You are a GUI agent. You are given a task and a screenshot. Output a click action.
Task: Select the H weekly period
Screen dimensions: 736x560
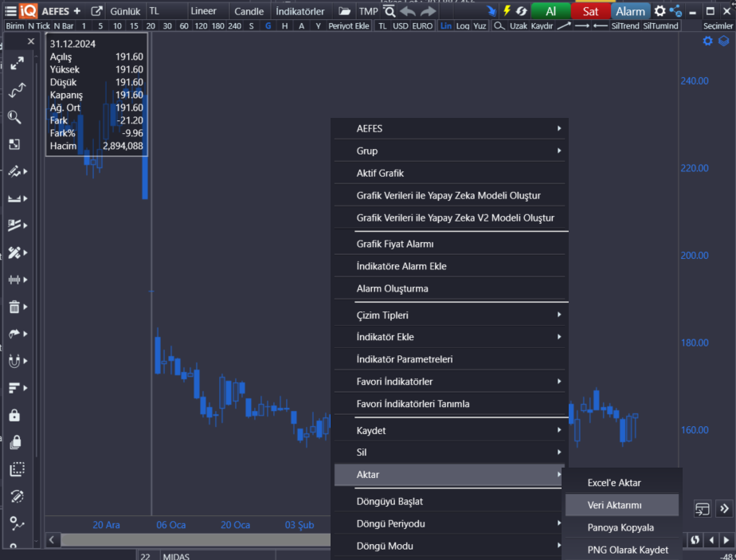(x=284, y=25)
